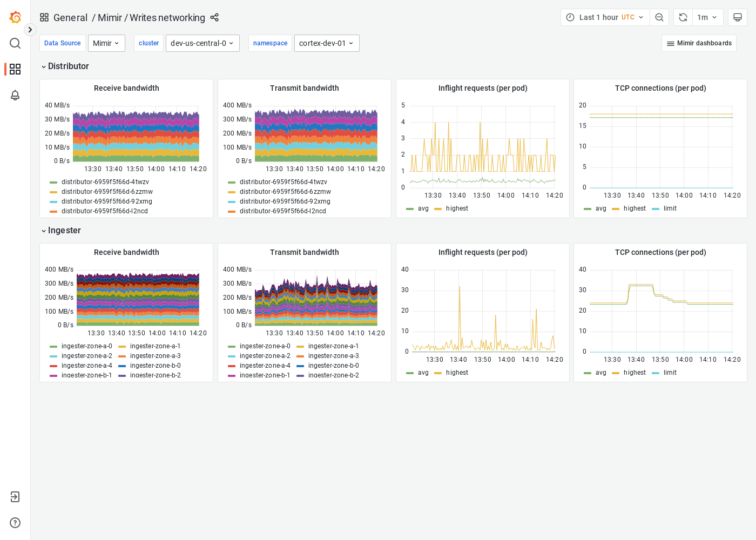
Task: Open the cluster dropdown showing dev-us-central-0
Action: click(x=202, y=43)
